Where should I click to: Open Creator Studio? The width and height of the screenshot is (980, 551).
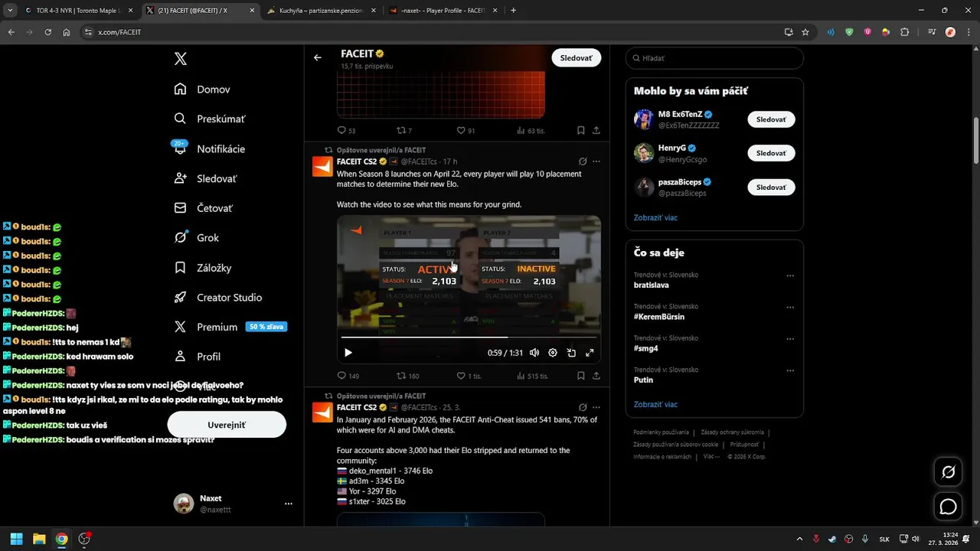(218, 298)
